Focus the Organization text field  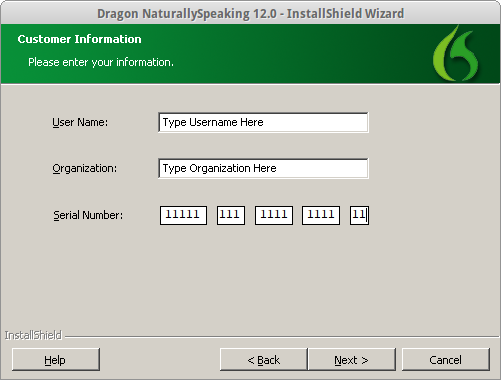click(x=263, y=168)
